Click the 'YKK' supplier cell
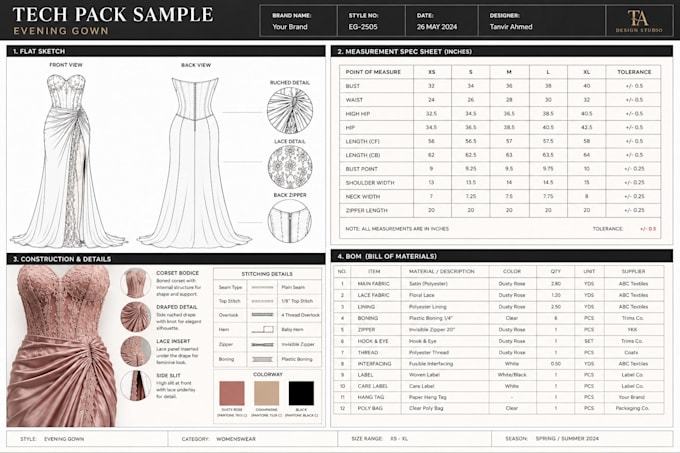Screen dimensions: 680x453 tap(632, 329)
